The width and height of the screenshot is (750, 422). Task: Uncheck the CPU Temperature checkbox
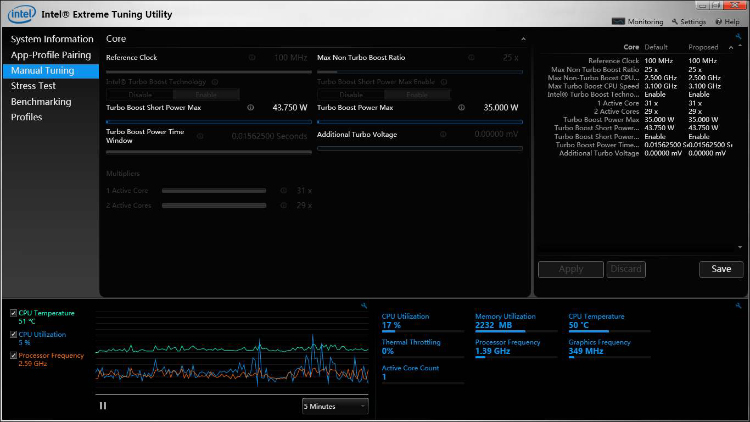coord(12,313)
